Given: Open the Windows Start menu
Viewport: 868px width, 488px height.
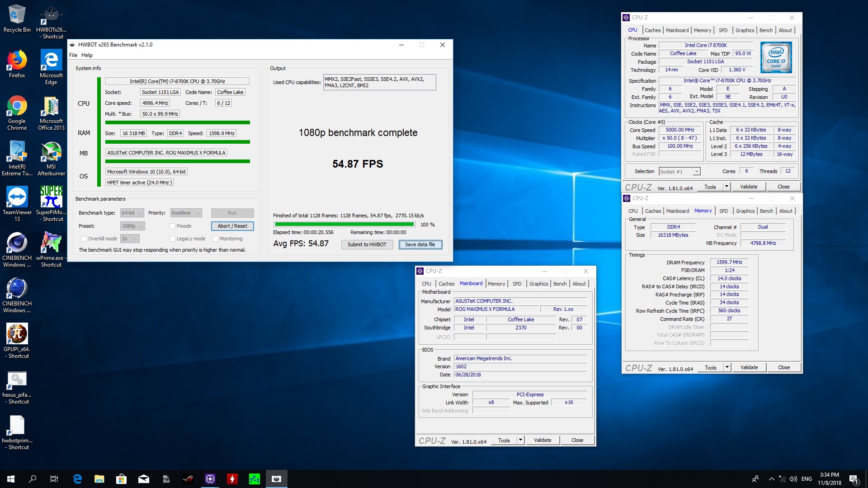Looking at the screenshot, I should click(11, 479).
